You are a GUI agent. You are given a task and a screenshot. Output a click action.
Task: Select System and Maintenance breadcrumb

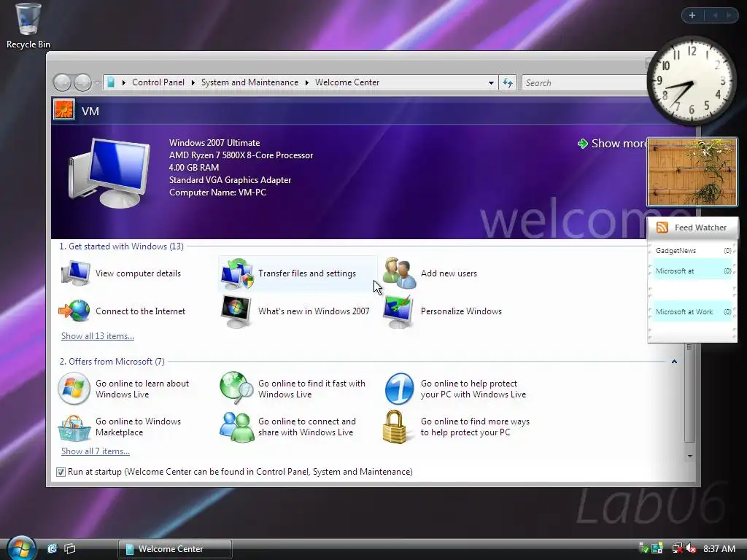click(x=249, y=82)
